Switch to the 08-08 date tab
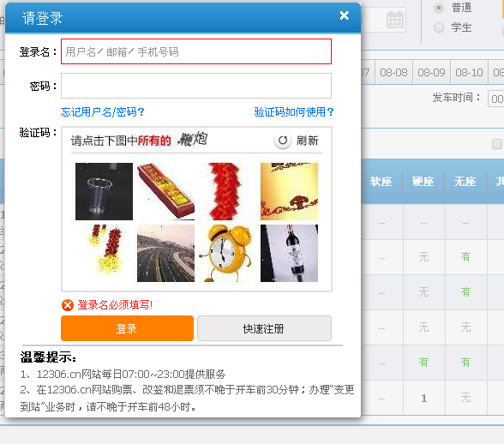The width and height of the screenshot is (504, 444). (x=393, y=72)
